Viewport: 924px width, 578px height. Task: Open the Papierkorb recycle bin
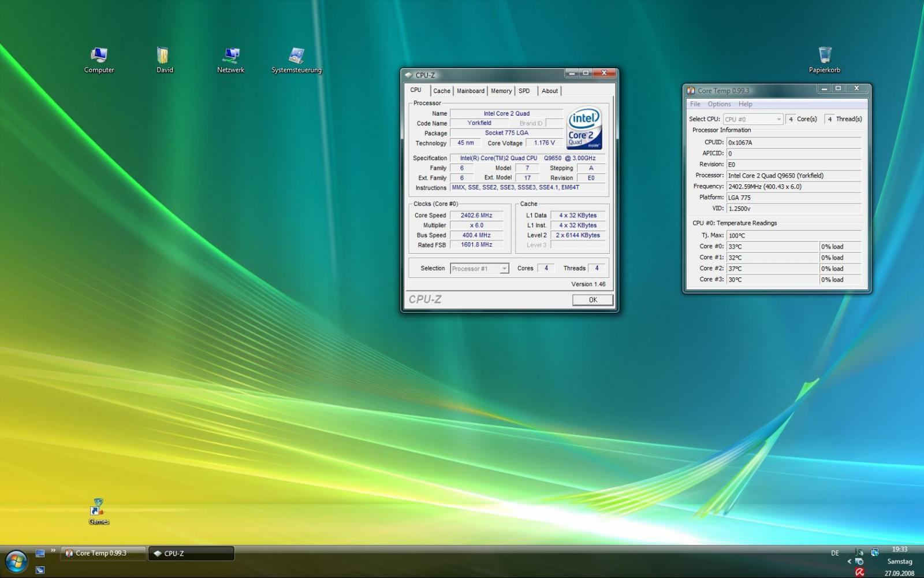[x=825, y=56]
